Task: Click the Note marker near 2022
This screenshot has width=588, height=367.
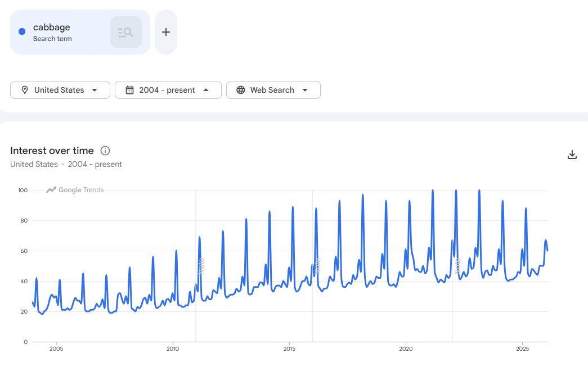Action: [x=457, y=266]
